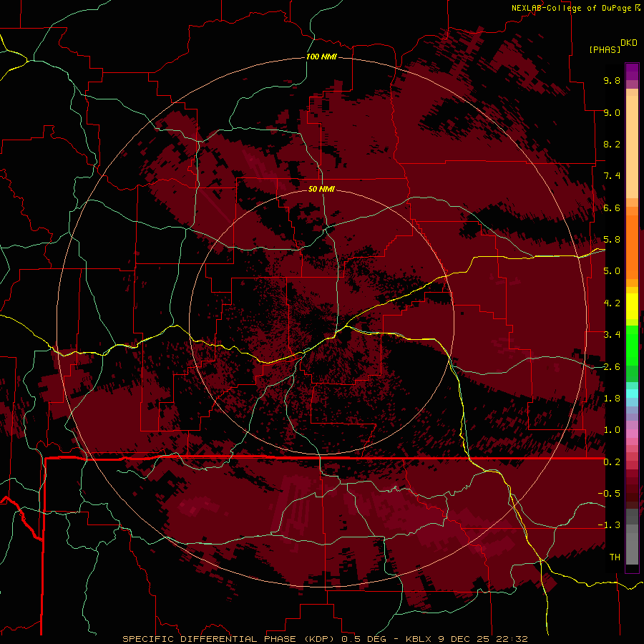Viewport: 644px width, 644px height.
Task: Click the 6.6 scale value
Action: tap(612, 208)
